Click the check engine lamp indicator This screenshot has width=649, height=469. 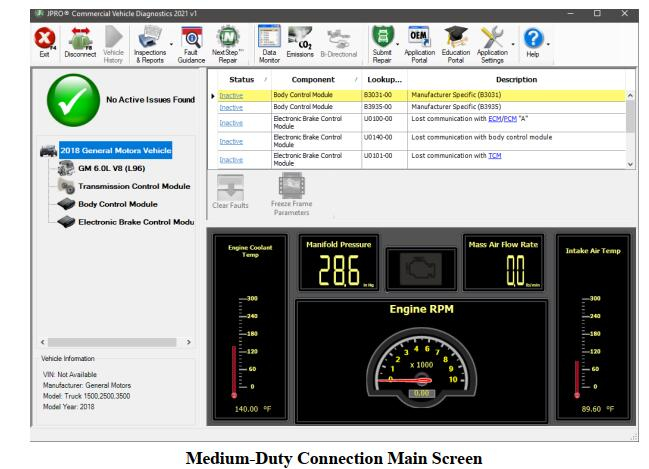(x=421, y=269)
